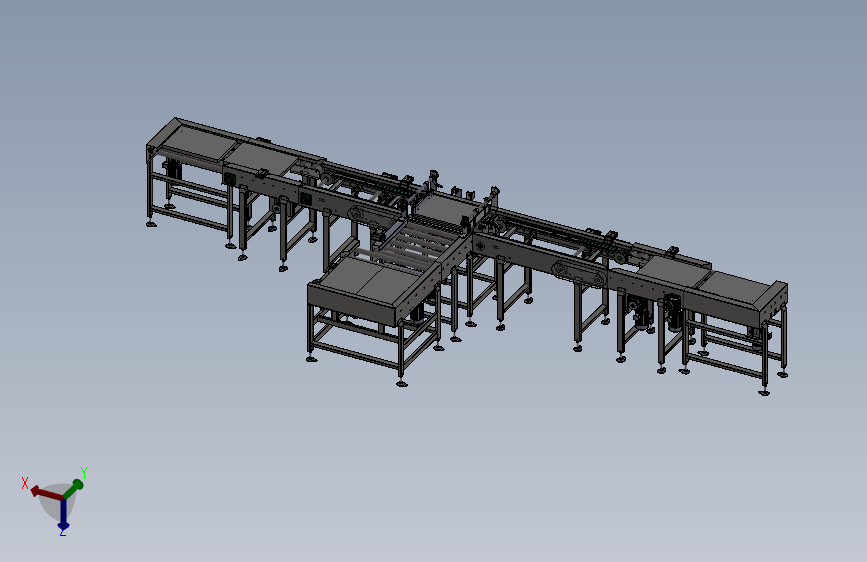The height and width of the screenshot is (562, 867).
Task: Click the blue Z axis arrow of the triad
Action: [64, 514]
